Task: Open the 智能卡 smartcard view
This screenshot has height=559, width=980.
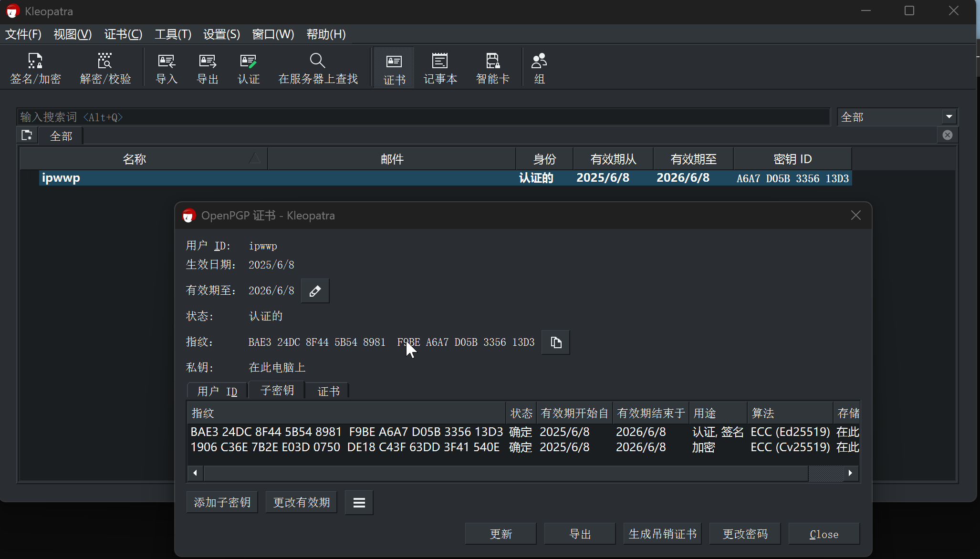Action: 492,68
